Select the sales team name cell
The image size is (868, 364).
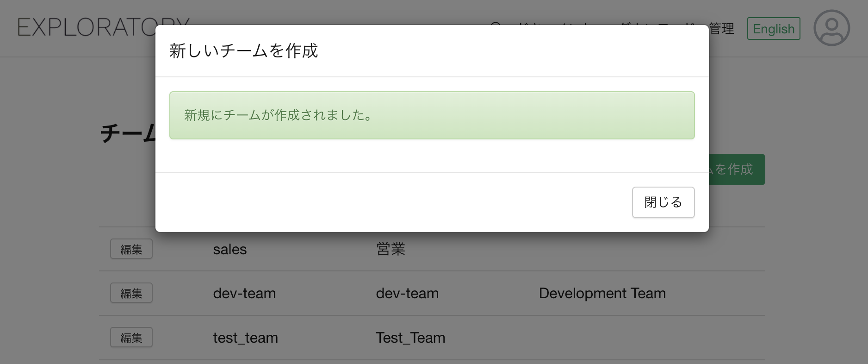(x=229, y=250)
